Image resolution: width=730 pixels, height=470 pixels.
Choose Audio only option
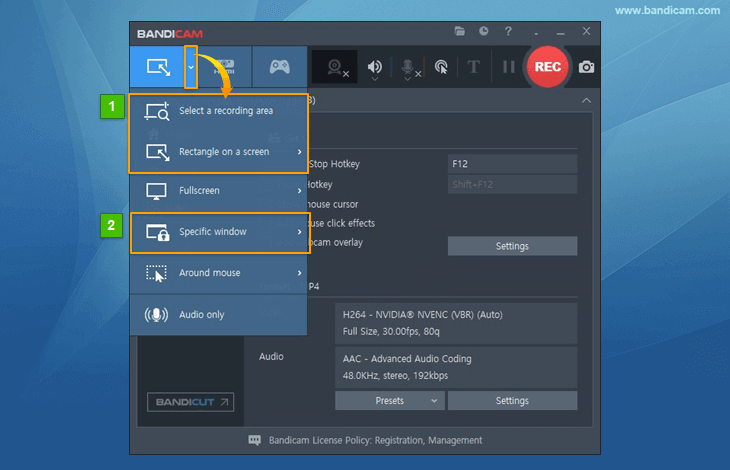tap(219, 315)
